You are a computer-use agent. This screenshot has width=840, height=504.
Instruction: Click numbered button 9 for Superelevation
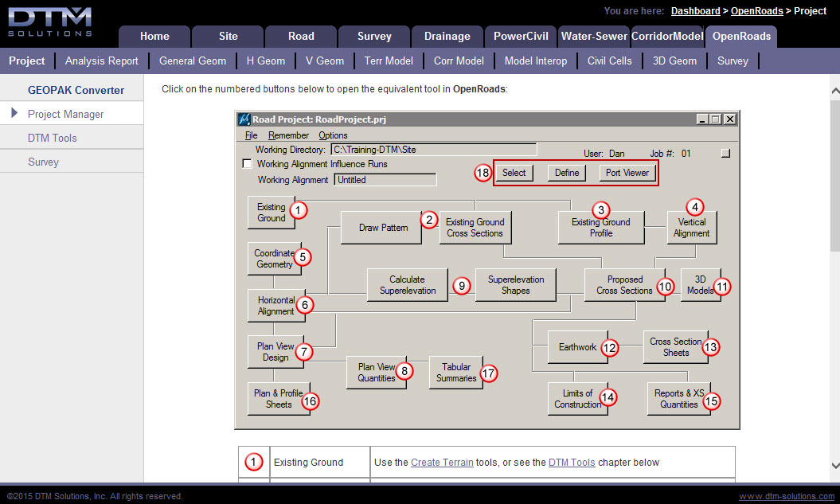(x=462, y=285)
